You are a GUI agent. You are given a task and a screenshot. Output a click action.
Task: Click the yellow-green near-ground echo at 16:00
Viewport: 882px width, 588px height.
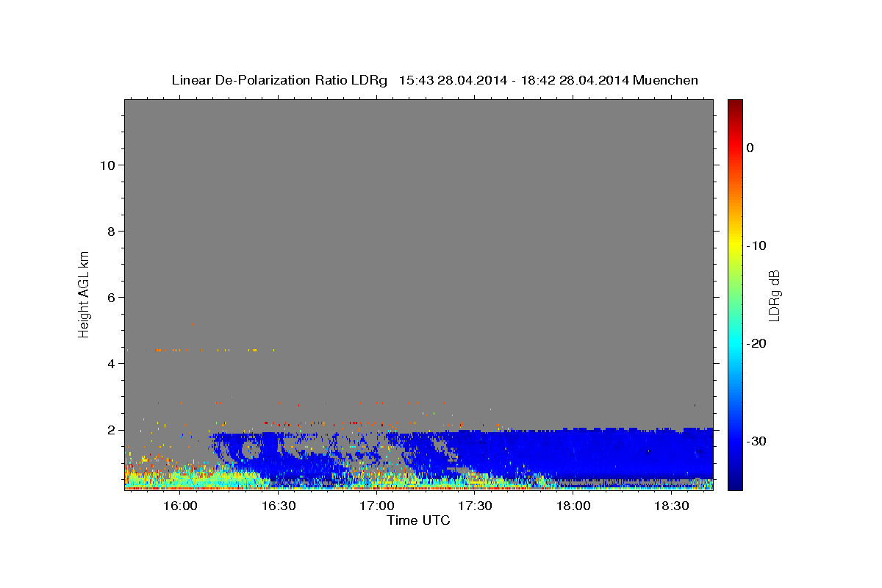(179, 478)
